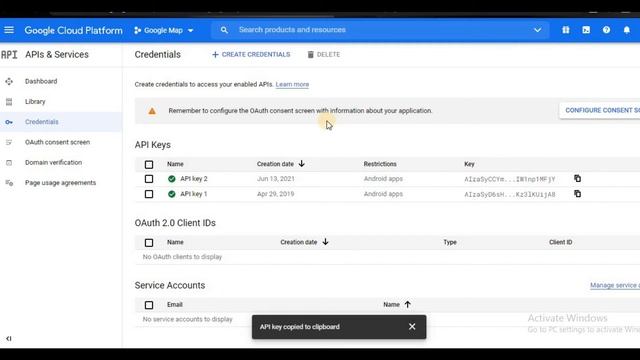Sort OAuth clients by Creation date arrow
This screenshot has width=640, height=360.
(325, 242)
